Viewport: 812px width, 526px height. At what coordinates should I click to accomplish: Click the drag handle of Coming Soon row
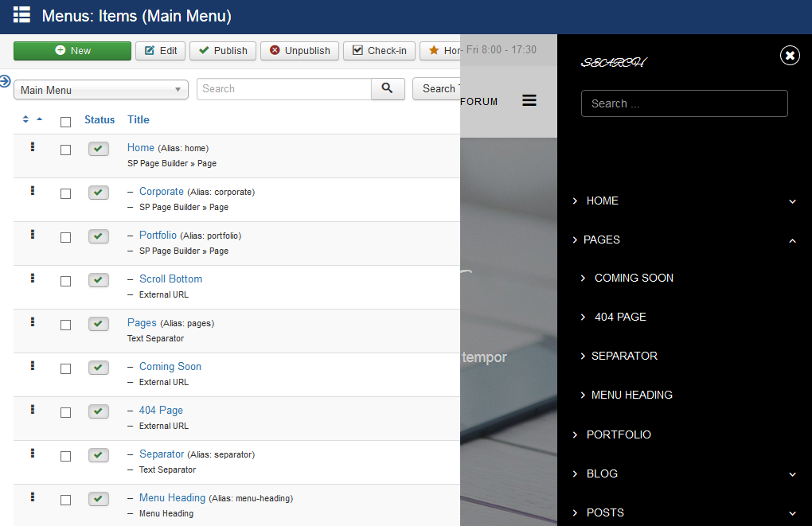coord(33,365)
